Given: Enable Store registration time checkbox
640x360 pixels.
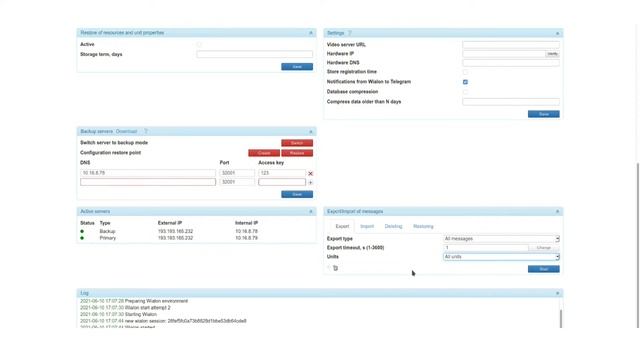Looking at the screenshot, I should (465, 72).
